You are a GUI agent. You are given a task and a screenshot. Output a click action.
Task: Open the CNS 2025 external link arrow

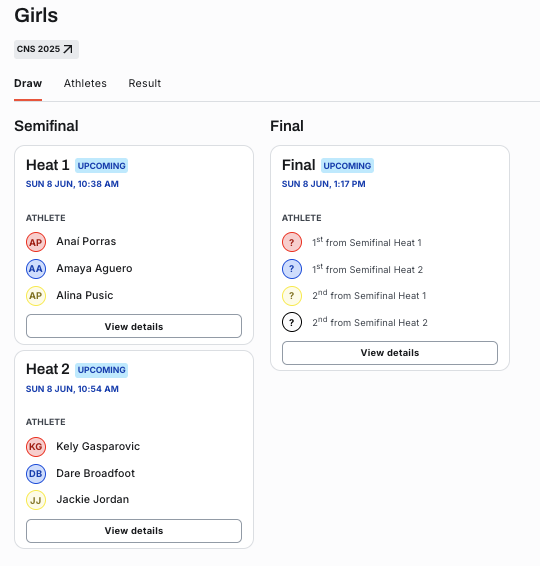(x=68, y=49)
